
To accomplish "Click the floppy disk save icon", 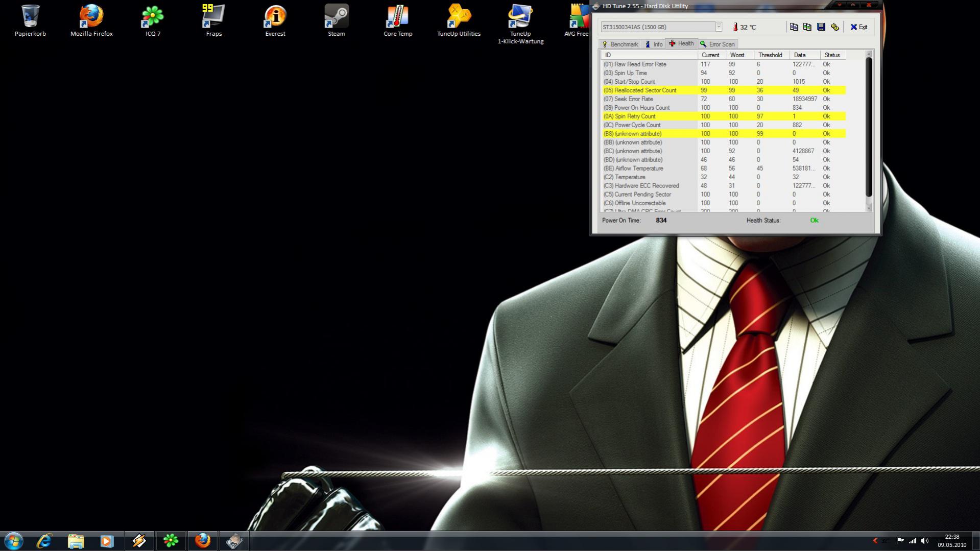I will (821, 27).
